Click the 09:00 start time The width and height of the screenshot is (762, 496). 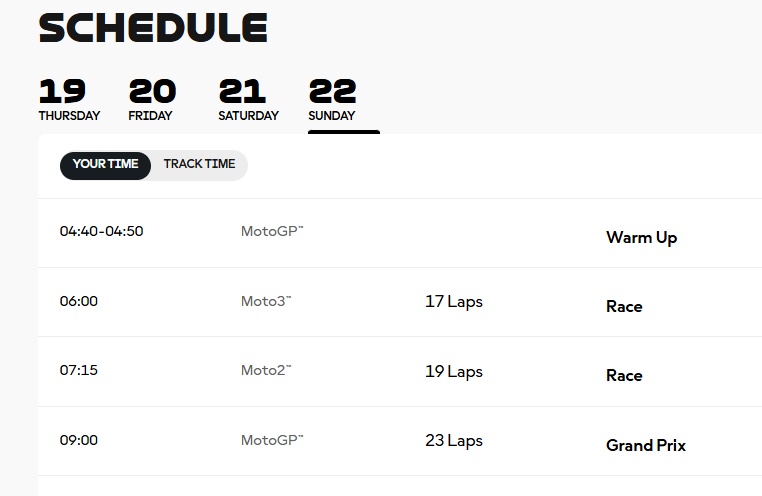pyautogui.click(x=79, y=440)
